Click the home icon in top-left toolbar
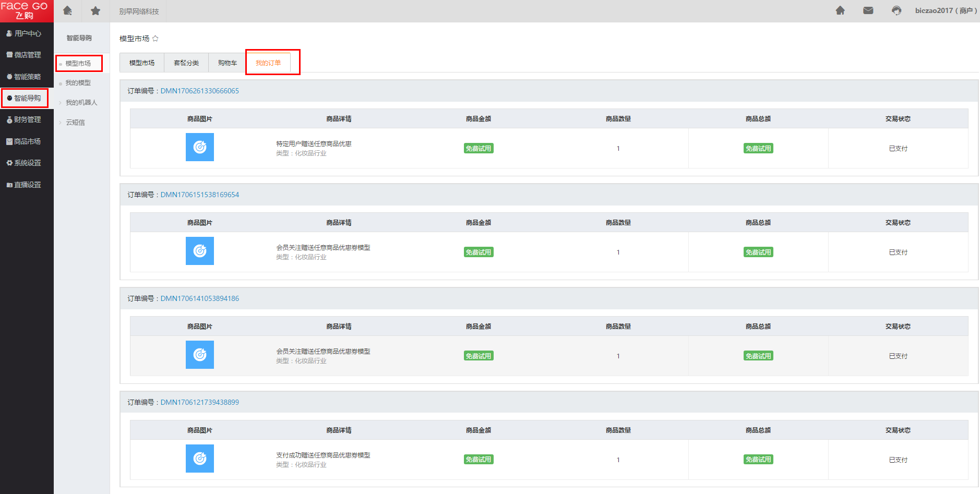The image size is (980, 494). pos(67,11)
